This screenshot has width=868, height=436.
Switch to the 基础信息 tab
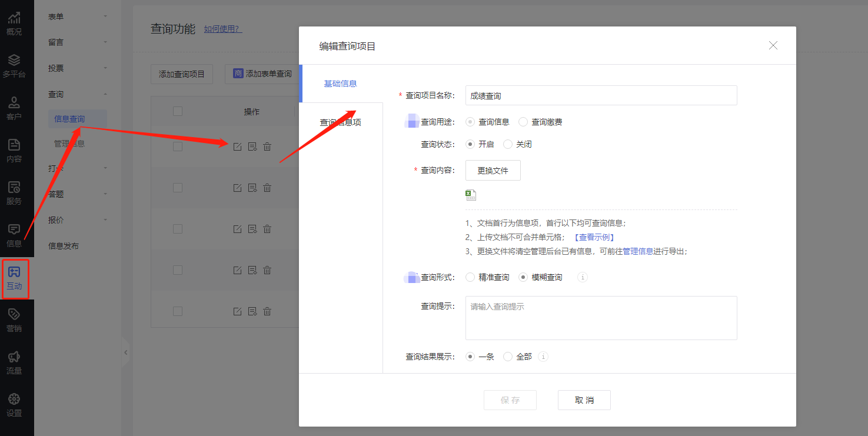click(x=341, y=84)
